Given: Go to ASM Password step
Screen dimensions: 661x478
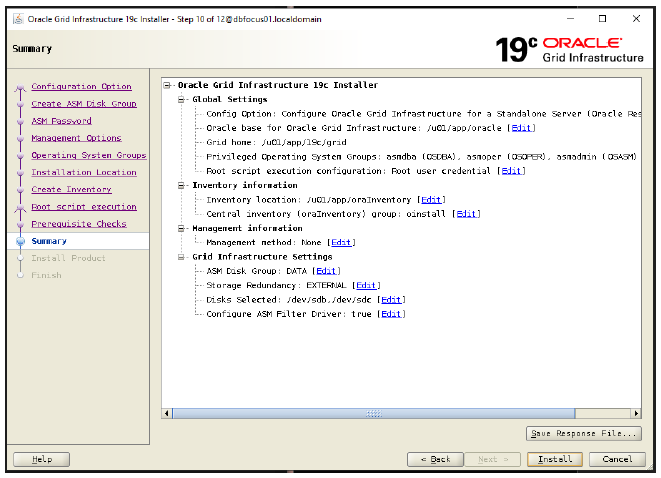Looking at the screenshot, I should pyautogui.click(x=62, y=121).
